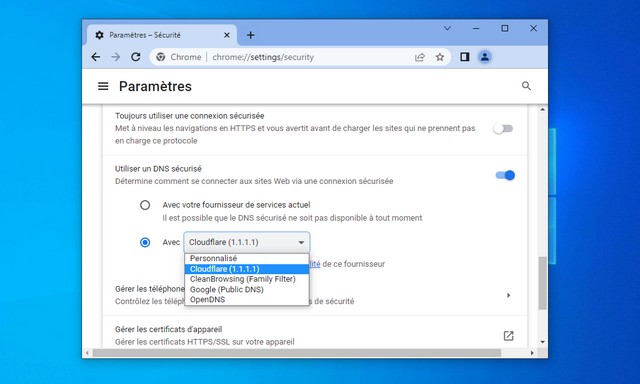The image size is (640, 384).
Task: Select the Avec custom provider radio button
Action: (145, 242)
